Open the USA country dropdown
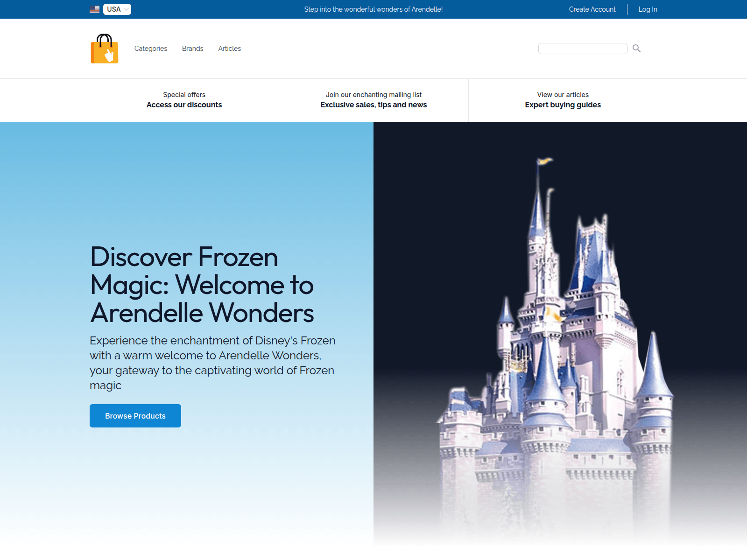The height and width of the screenshot is (560, 747). pyautogui.click(x=117, y=9)
